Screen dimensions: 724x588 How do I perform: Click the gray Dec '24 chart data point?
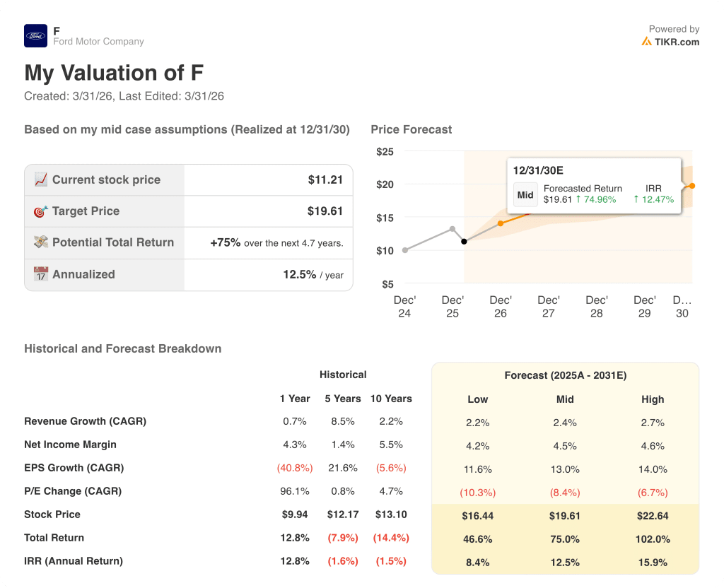tap(405, 250)
